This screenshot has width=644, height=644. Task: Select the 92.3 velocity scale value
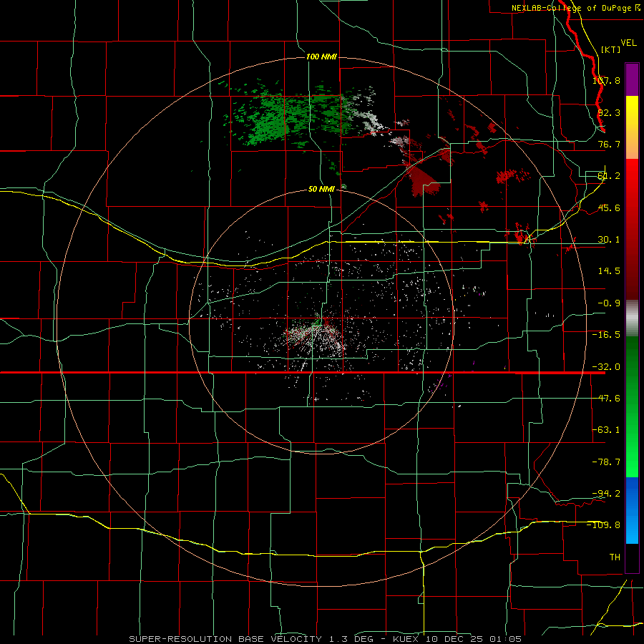click(609, 112)
